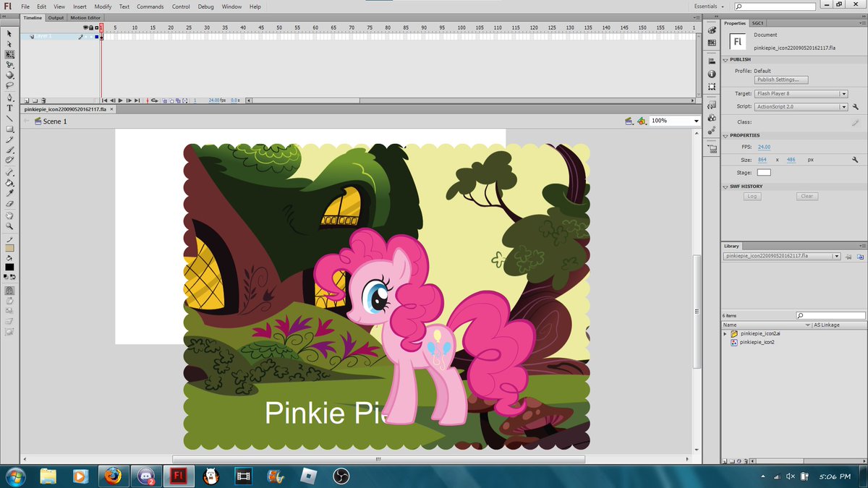The height and width of the screenshot is (488, 868).
Task: Edit document size wrench icon
Action: click(x=855, y=159)
